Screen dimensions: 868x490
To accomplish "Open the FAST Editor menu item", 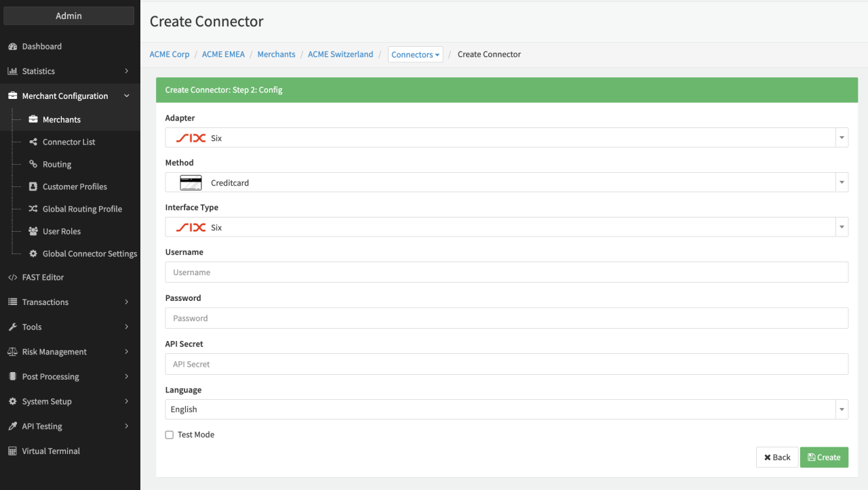I will (43, 277).
